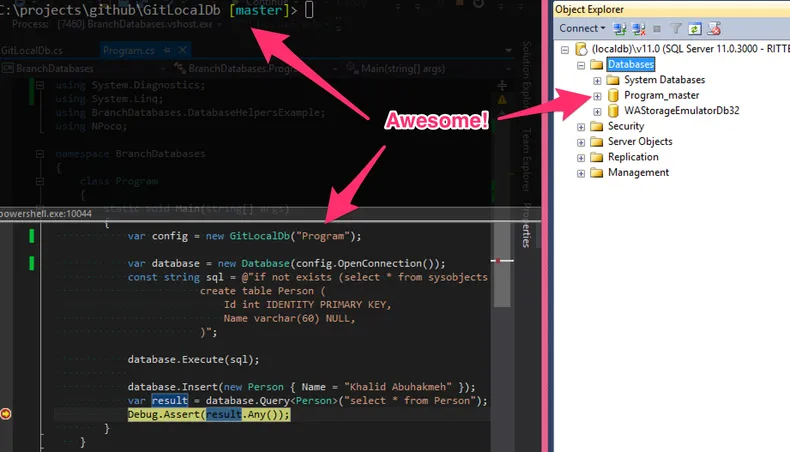
Task: Select the WAStorageEmulatorDb32 label
Action: 682,110
